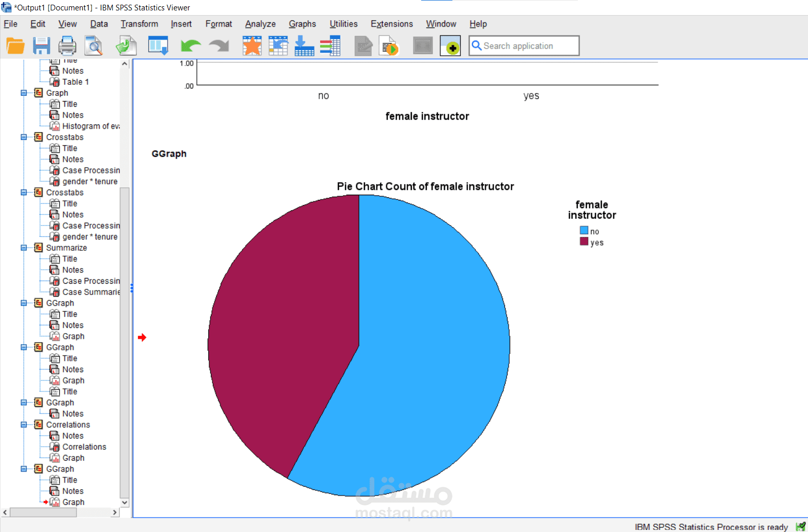Viewport: 808px width, 532px height.
Task: Click into the Search application field
Action: [524, 46]
